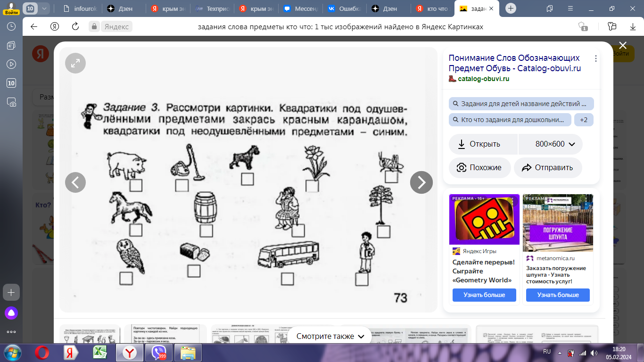Open the Yandex home button in toolbar
644x362 pixels.
point(55,27)
